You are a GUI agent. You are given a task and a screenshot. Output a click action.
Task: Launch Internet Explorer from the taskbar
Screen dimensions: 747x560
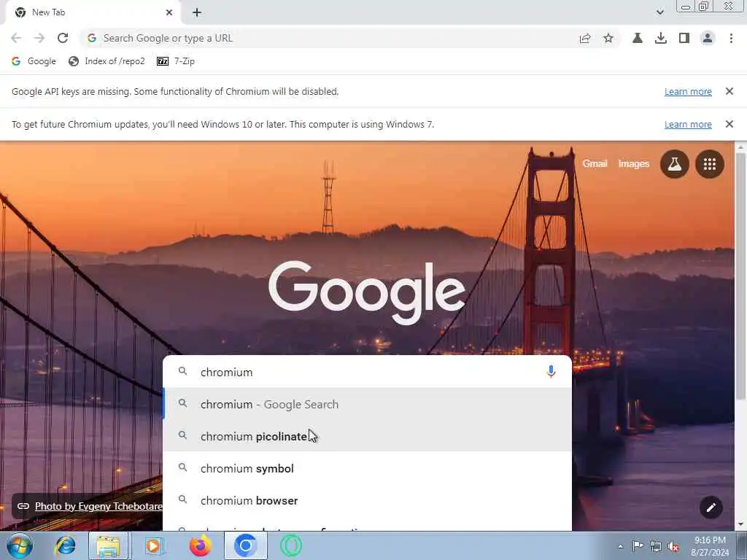tap(65, 545)
